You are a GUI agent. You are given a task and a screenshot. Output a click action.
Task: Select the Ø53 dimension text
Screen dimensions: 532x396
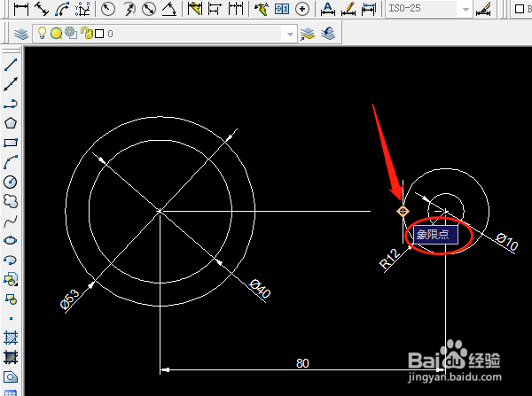69,299
